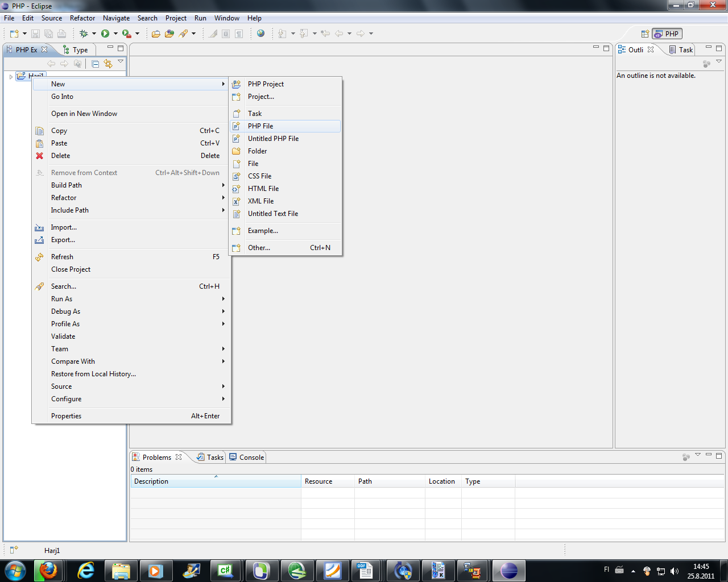Open the Run As submenu
Screen dimensions: 728x582
[131, 299]
